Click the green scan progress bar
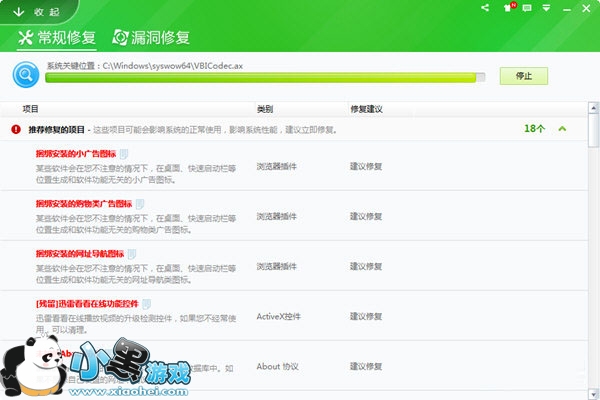The image size is (600, 400). 265,78
